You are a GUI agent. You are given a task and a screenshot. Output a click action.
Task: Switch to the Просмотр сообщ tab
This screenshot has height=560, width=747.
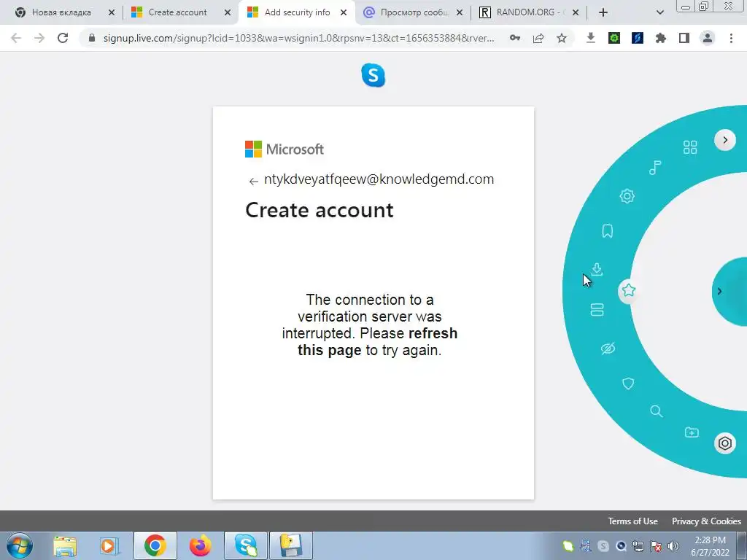[x=414, y=12]
